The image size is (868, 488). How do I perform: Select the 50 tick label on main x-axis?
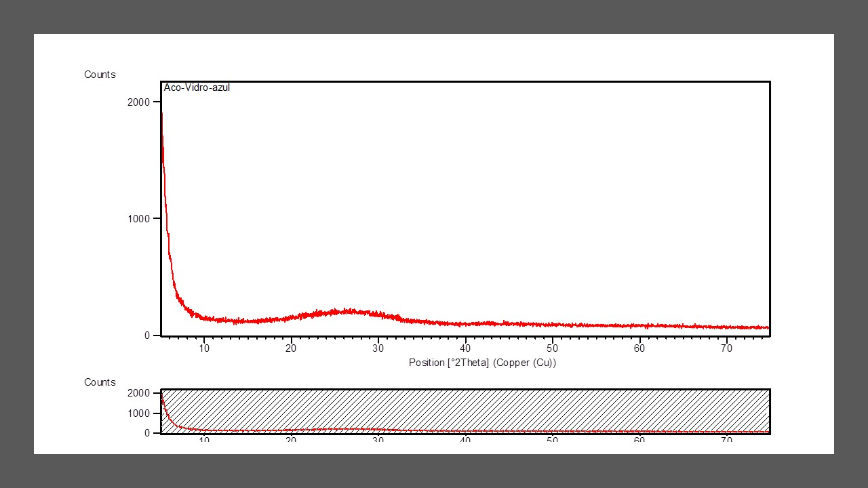(552, 348)
